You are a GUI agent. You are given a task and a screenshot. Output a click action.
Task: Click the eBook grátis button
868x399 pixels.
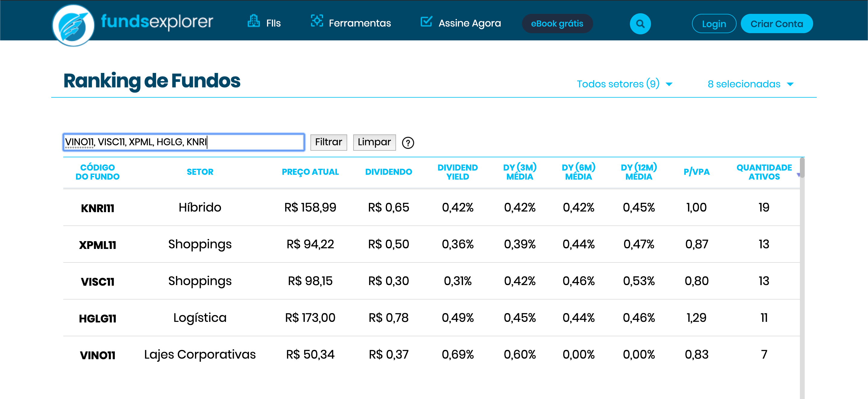(x=557, y=24)
